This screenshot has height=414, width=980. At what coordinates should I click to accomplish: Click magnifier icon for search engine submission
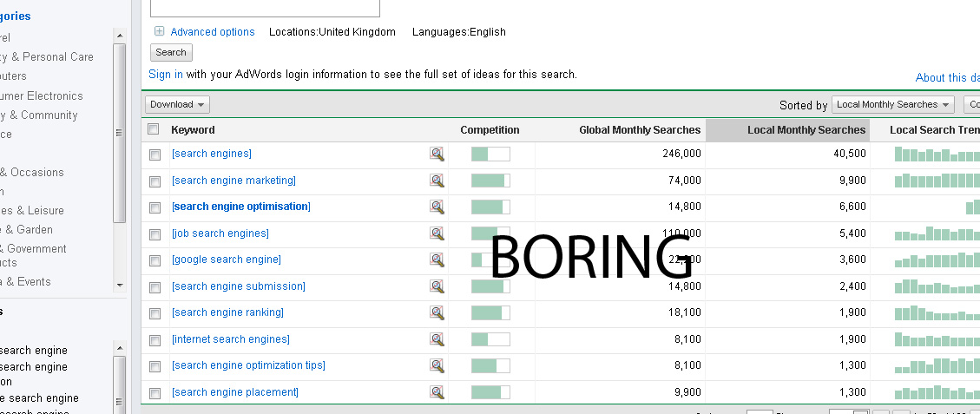click(x=437, y=286)
